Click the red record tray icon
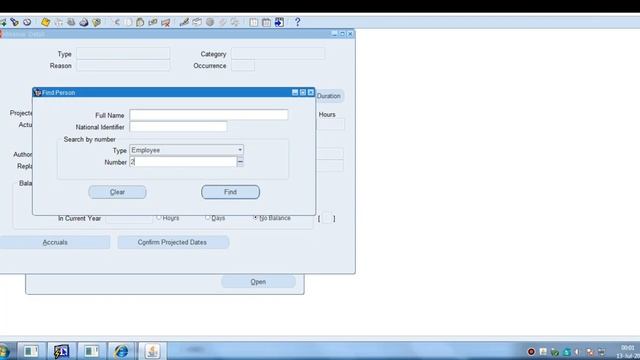This screenshot has width=640, height=360. [531, 351]
